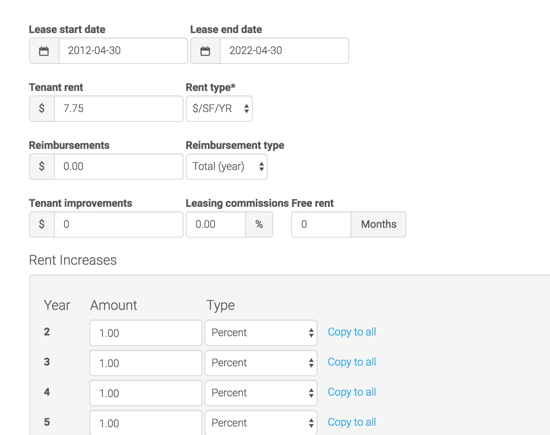This screenshot has height=435, width=550.
Task: Copy Year 5 increase to all
Action: pos(352,422)
